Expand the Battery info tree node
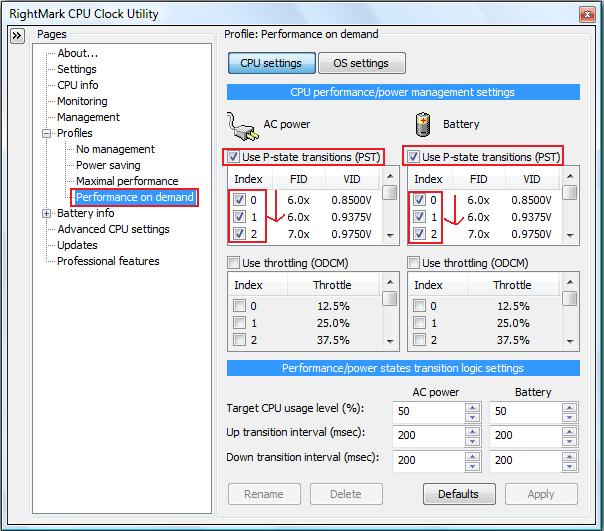604x531 pixels. [x=46, y=213]
